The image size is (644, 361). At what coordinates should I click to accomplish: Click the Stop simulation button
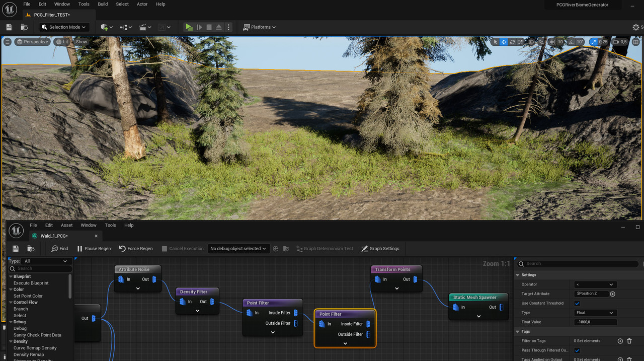click(x=209, y=27)
